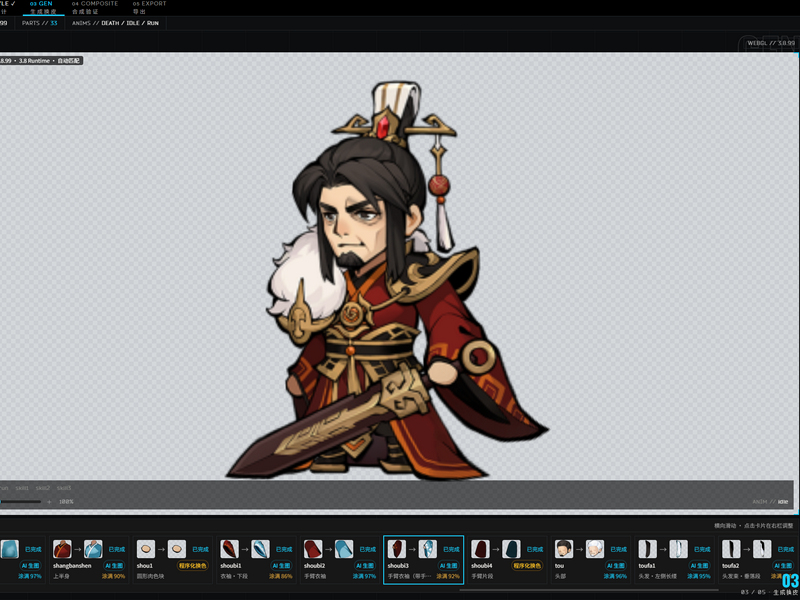Click the shoubi3 generated sleeve thumbnail

pyautogui.click(x=428, y=549)
